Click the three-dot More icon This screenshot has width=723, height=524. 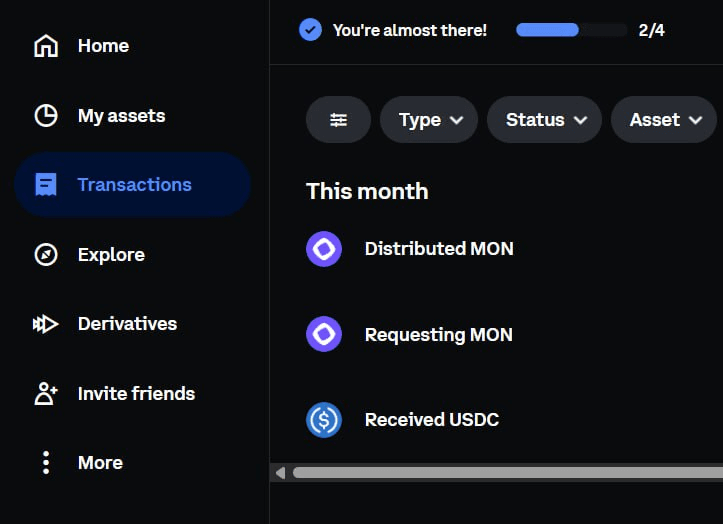(x=46, y=463)
